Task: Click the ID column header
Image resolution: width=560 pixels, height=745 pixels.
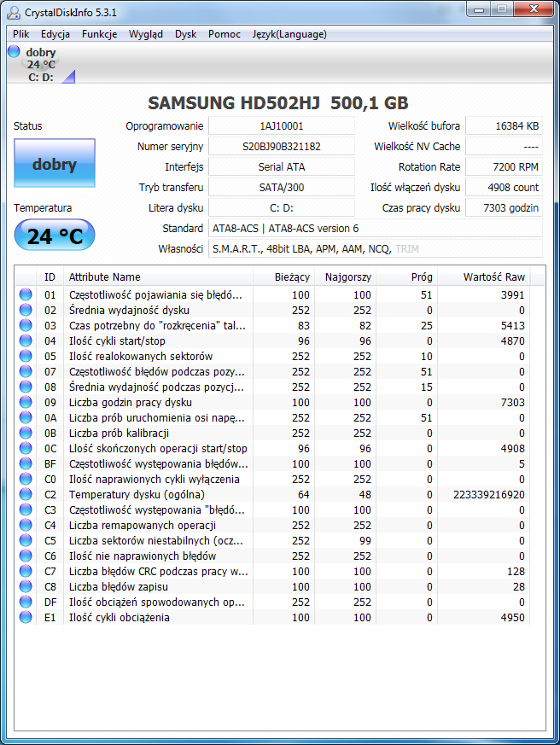Action: click(50, 277)
